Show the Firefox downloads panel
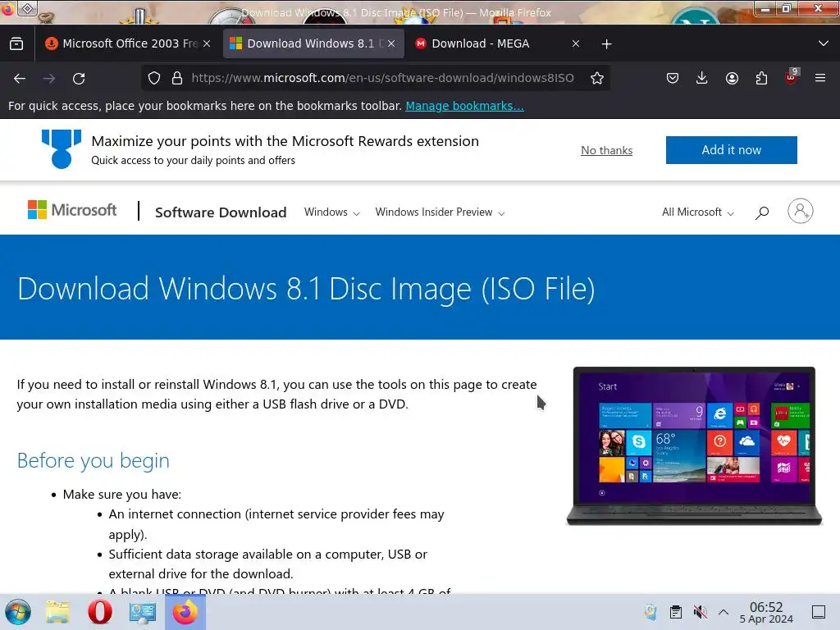 pyautogui.click(x=702, y=78)
